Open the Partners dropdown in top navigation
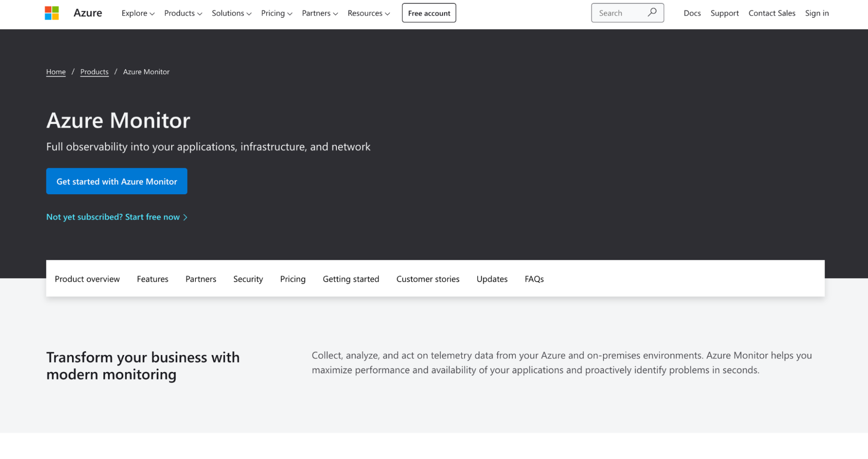This screenshot has height=459, width=868. pos(320,13)
